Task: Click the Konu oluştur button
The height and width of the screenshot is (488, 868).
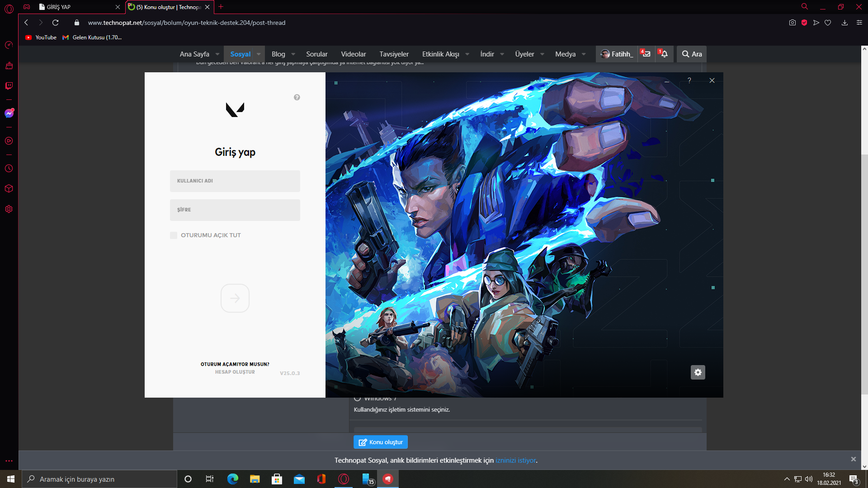Action: tap(380, 442)
